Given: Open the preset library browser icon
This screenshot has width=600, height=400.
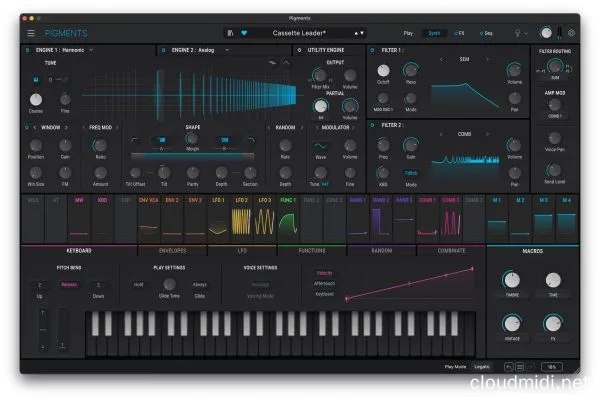Looking at the screenshot, I should [x=232, y=33].
